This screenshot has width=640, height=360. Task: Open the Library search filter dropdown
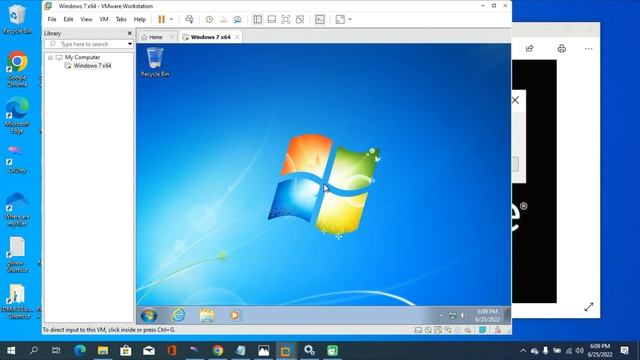[x=130, y=44]
